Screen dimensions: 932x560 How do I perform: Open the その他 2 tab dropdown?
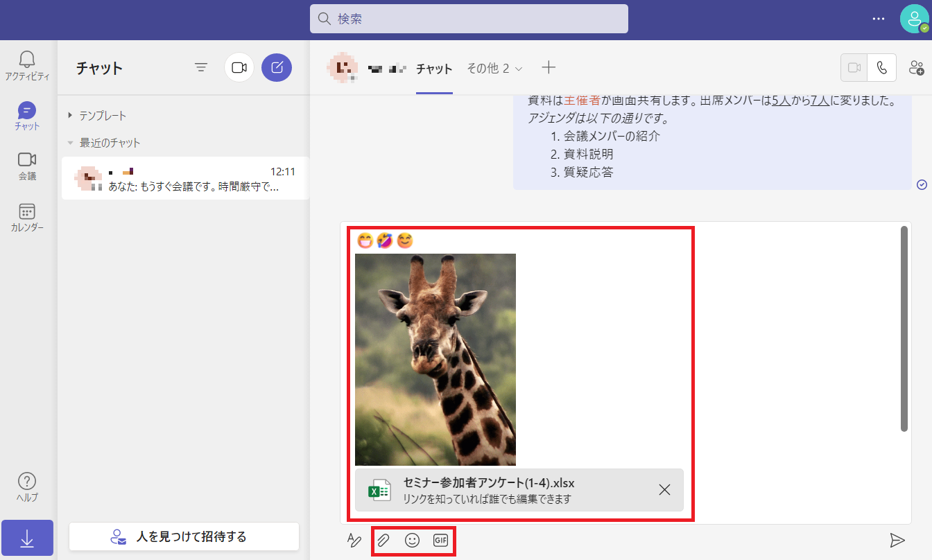point(494,69)
